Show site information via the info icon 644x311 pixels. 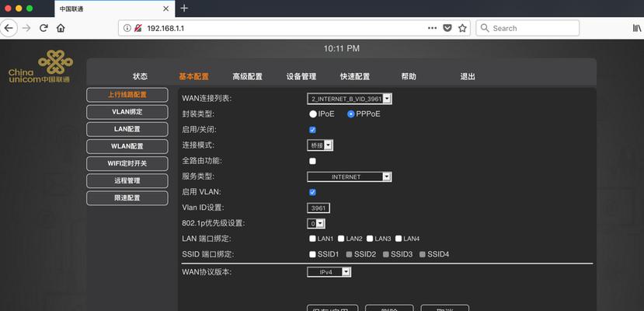pos(127,28)
